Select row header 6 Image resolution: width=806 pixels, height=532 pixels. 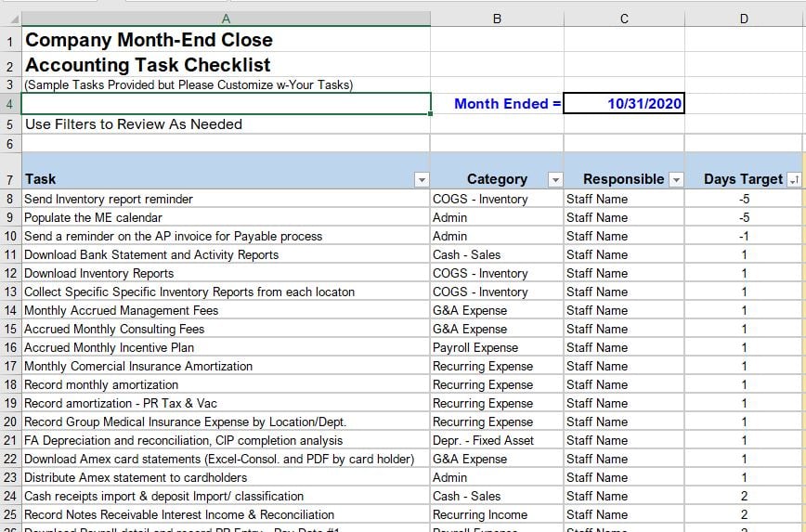[10, 143]
